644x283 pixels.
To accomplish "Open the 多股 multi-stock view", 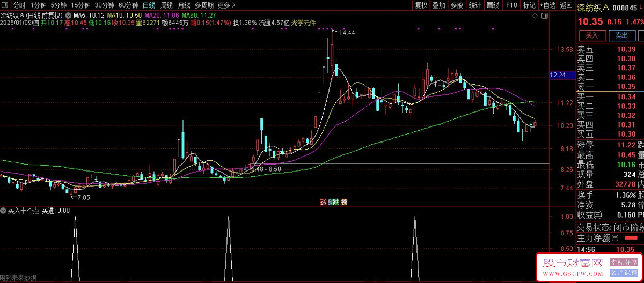I will pos(457,5).
